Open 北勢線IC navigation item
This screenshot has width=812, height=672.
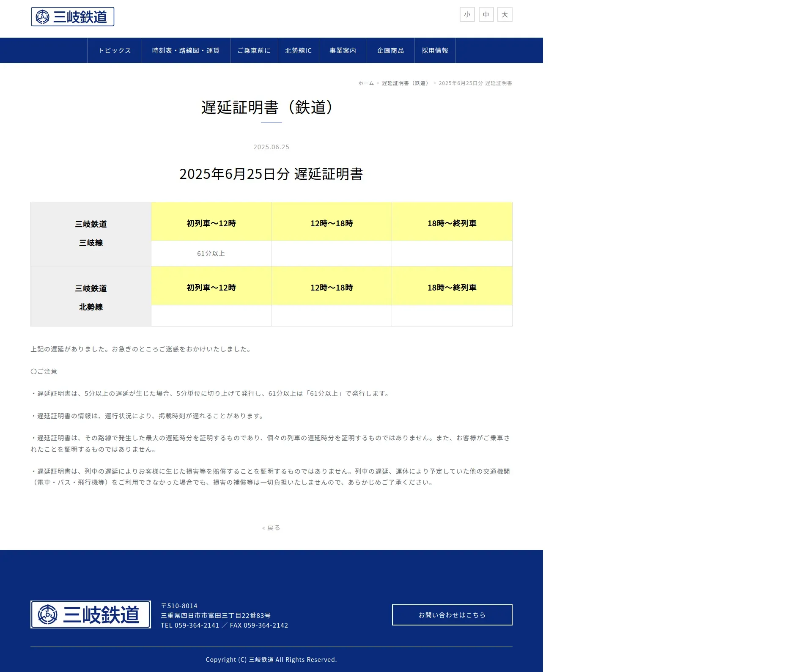[x=298, y=50]
